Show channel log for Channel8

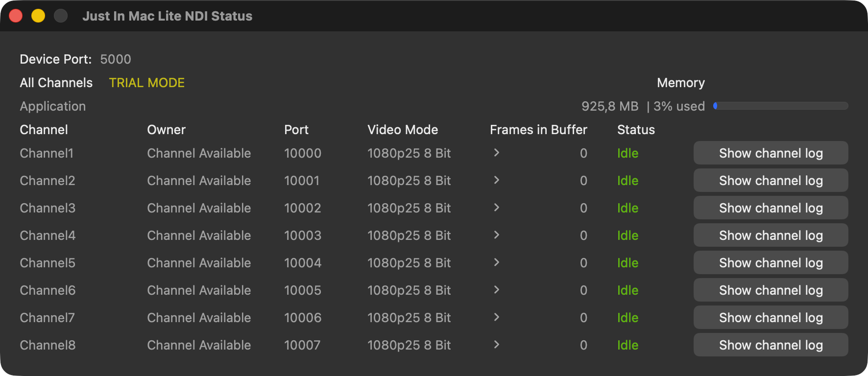[x=771, y=345]
